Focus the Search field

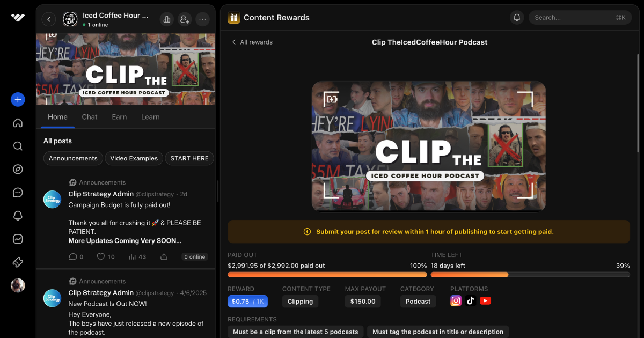tap(580, 18)
